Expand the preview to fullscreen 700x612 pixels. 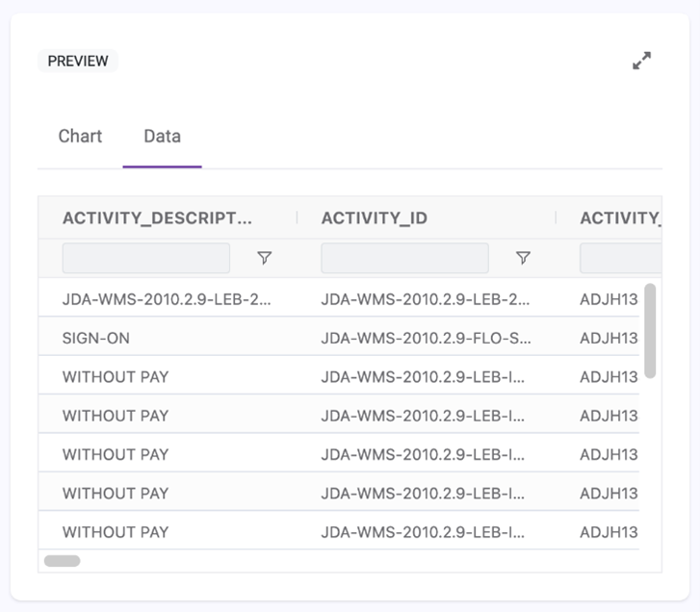pyautogui.click(x=641, y=61)
